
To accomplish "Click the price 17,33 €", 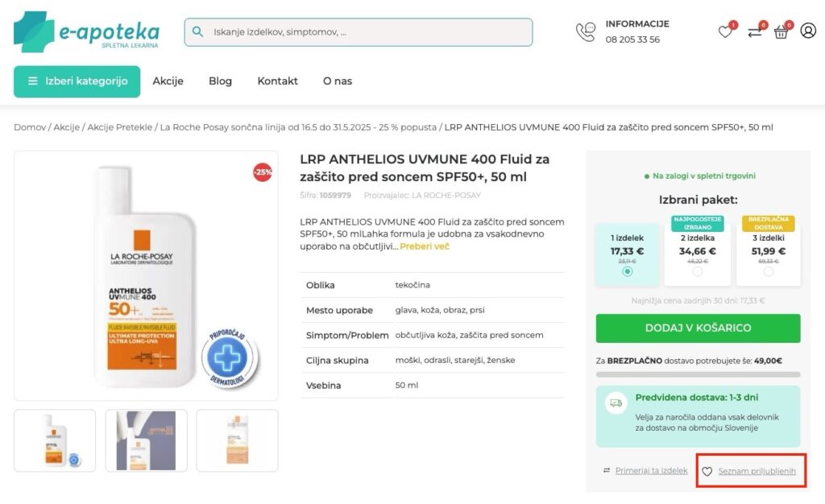I will tap(627, 251).
